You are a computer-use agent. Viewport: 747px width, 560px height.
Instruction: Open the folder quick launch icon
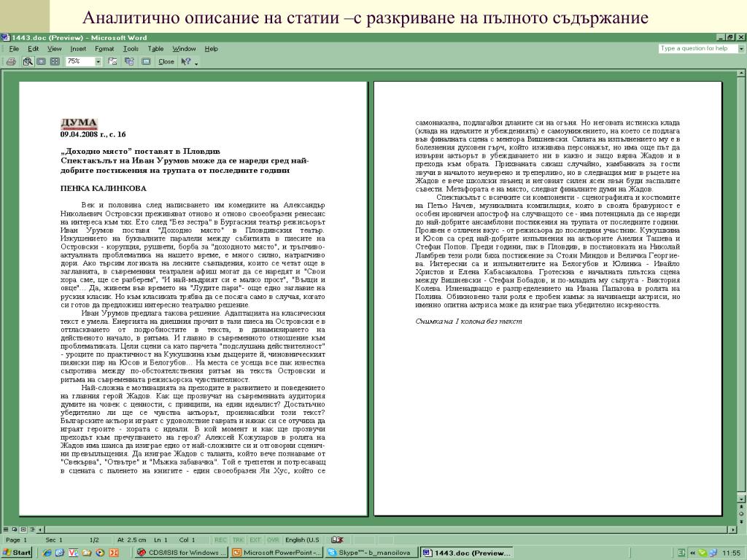[x=87, y=553]
